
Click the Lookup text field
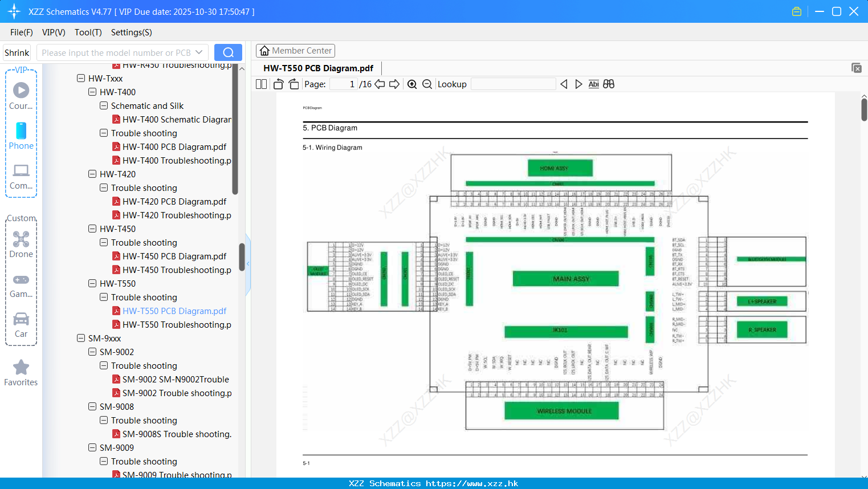click(x=513, y=84)
